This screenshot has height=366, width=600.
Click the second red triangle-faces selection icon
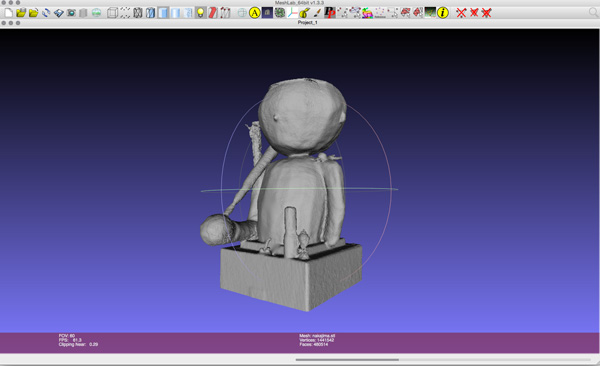pos(417,13)
